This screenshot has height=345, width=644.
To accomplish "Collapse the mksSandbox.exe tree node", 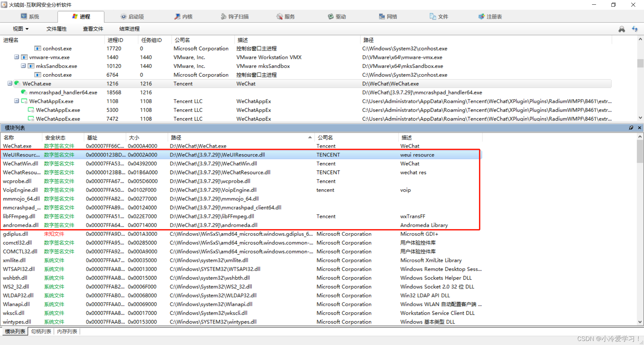I will 23,66.
